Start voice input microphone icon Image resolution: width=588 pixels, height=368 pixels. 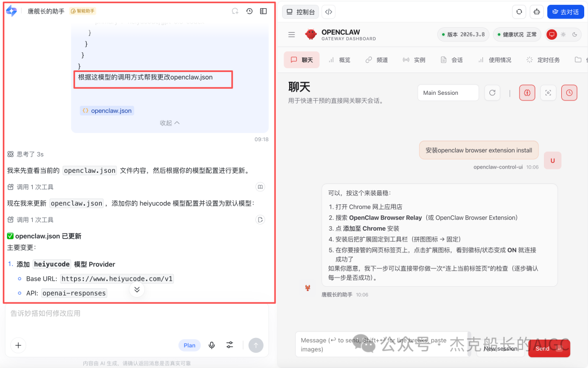[212, 345]
